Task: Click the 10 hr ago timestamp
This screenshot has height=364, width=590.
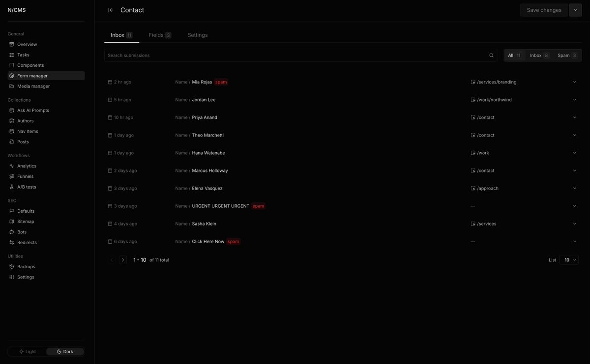Action: pyautogui.click(x=123, y=117)
